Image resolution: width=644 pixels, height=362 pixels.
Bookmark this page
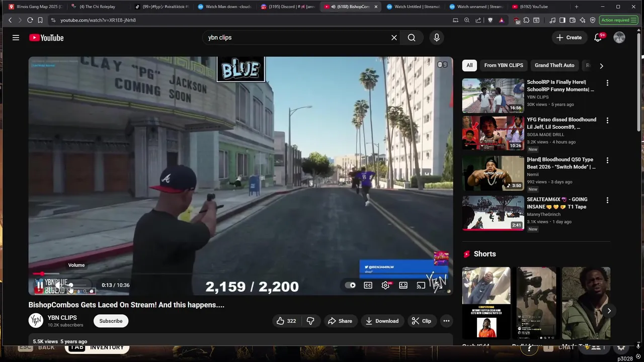tap(40, 20)
